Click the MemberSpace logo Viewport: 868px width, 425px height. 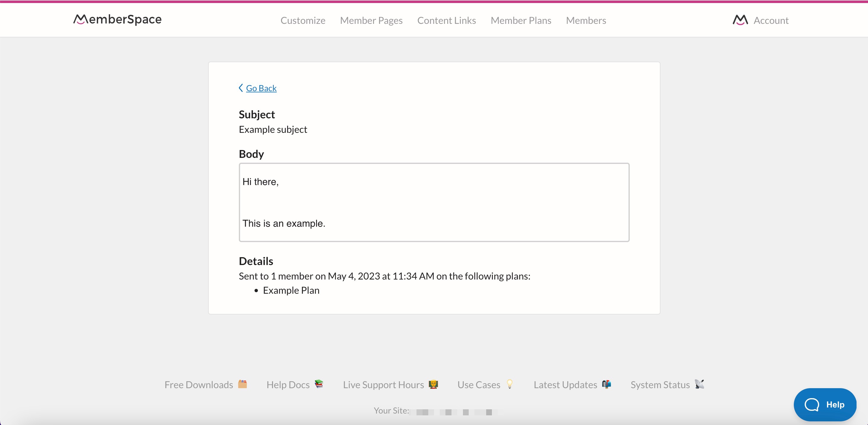[x=117, y=20]
